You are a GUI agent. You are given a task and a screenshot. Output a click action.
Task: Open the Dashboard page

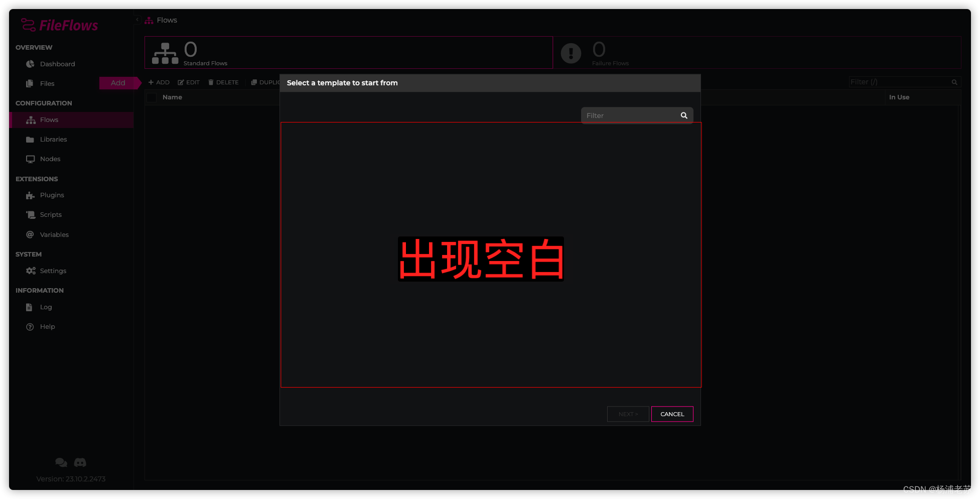click(57, 64)
